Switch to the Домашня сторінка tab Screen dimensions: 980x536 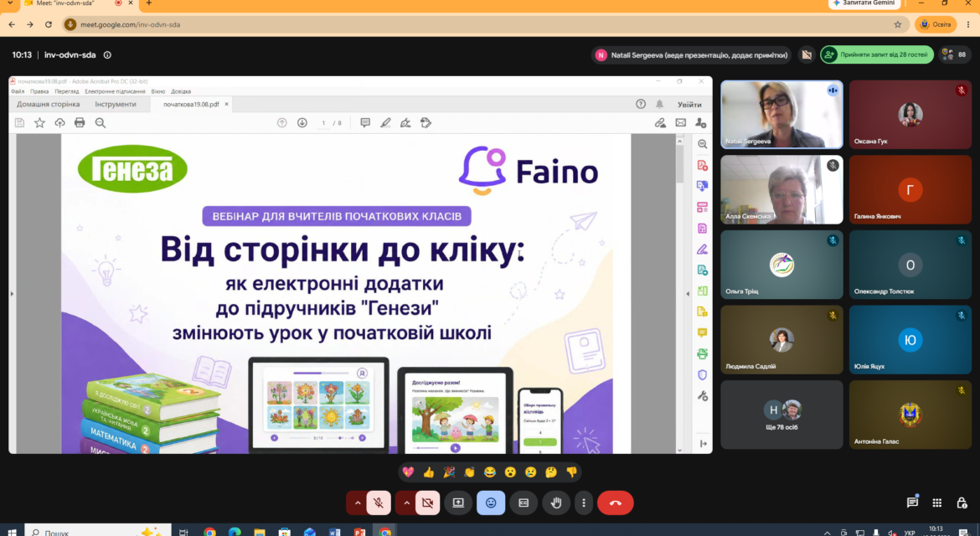click(x=48, y=105)
